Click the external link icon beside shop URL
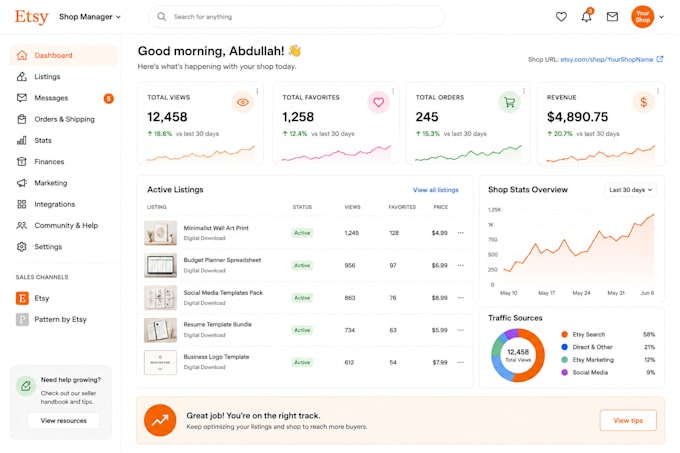Screen dimensions: 680x453 (x=660, y=59)
